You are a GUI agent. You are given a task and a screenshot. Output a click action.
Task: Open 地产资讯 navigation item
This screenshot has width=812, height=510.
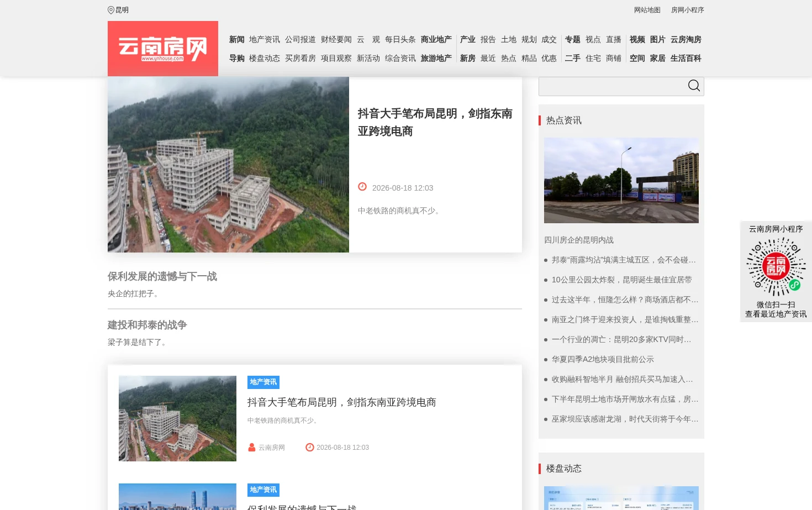265,40
